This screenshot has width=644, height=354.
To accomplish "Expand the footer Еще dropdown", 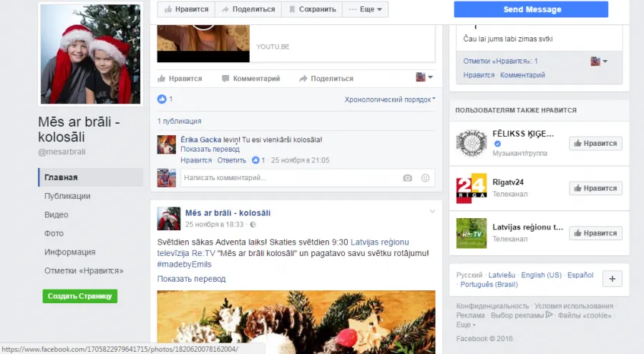I will 466,325.
